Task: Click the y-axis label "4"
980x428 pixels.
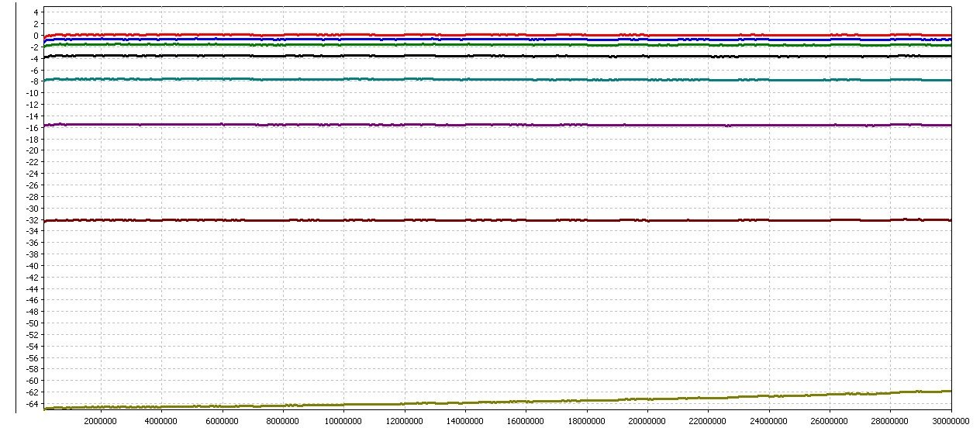Action: [36, 12]
